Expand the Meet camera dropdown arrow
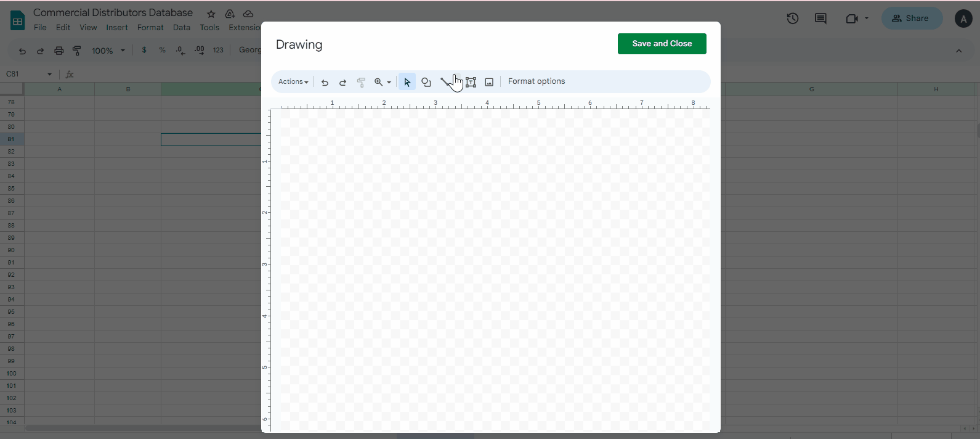Screen dimensions: 980x439 (867, 18)
